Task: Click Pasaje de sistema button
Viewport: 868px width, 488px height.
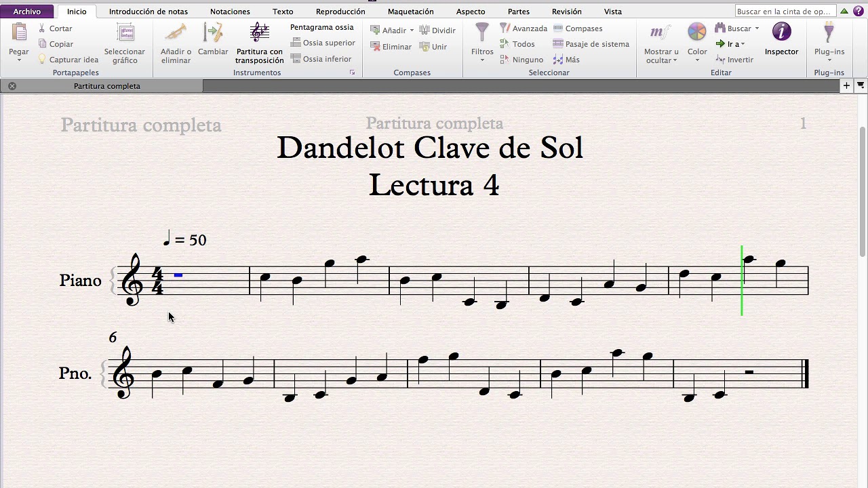Action: (591, 44)
